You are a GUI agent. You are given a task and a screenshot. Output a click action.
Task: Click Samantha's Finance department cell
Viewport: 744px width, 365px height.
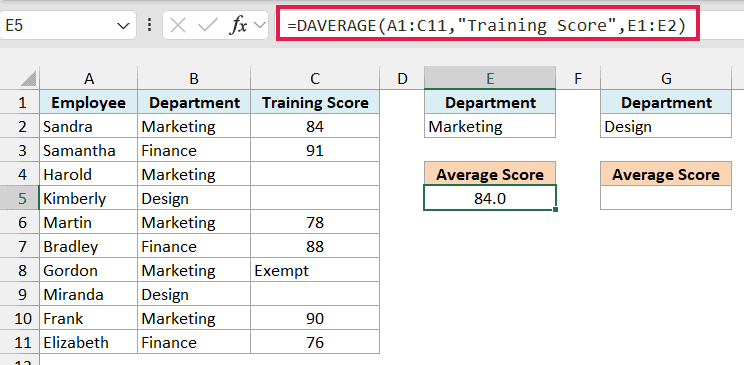tap(194, 150)
